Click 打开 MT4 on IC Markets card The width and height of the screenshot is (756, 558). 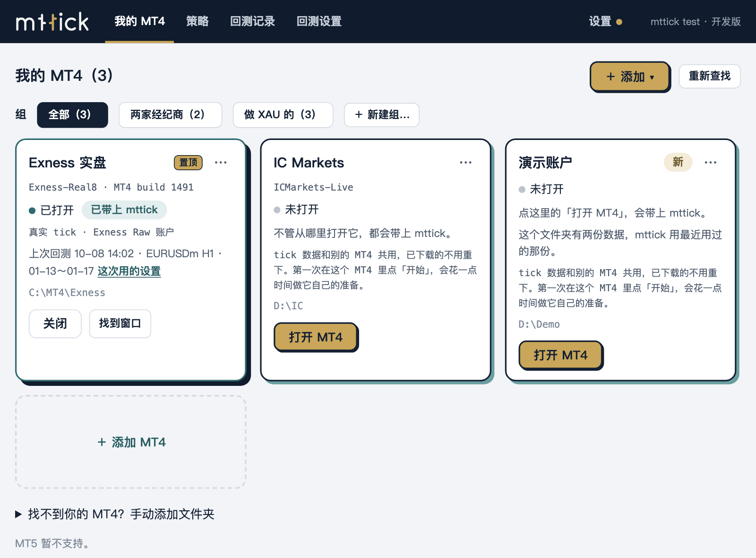pyautogui.click(x=316, y=337)
